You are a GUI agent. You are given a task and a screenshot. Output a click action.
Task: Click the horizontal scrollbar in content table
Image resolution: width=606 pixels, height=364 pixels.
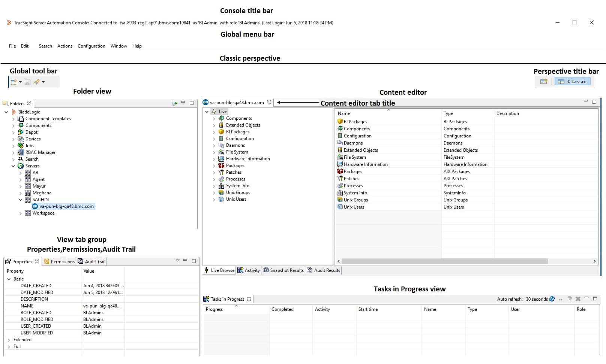pos(445,261)
